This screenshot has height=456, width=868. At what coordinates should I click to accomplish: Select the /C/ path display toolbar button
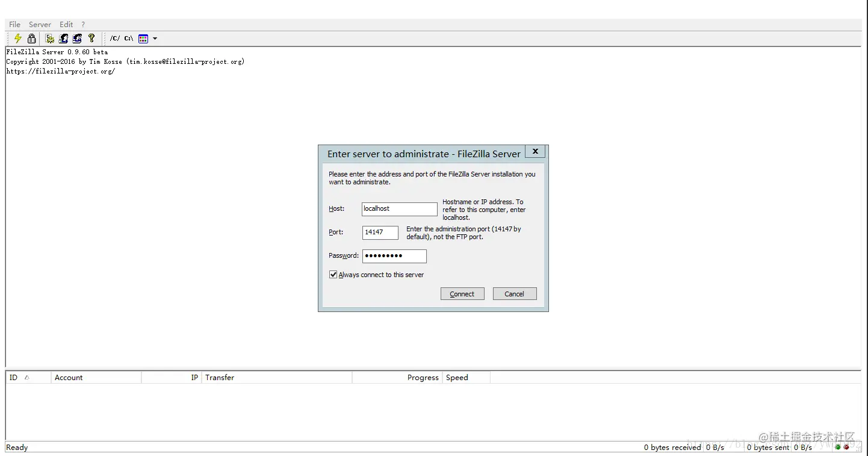coord(114,39)
